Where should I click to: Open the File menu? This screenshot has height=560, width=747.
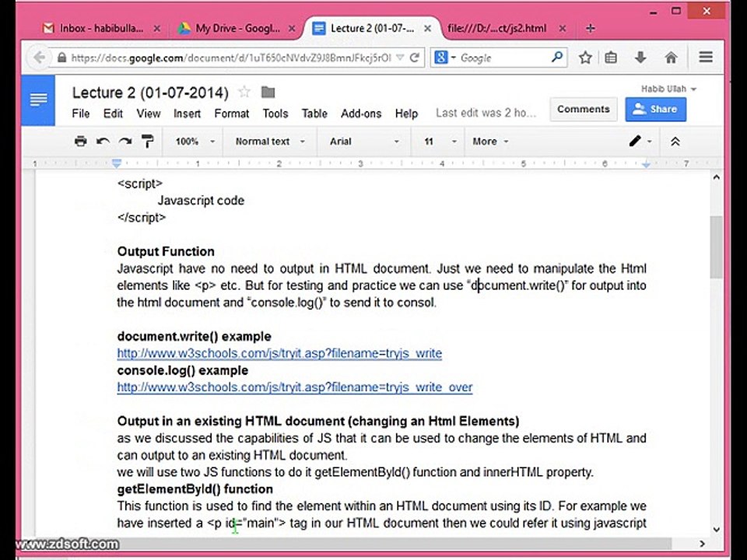click(x=80, y=114)
